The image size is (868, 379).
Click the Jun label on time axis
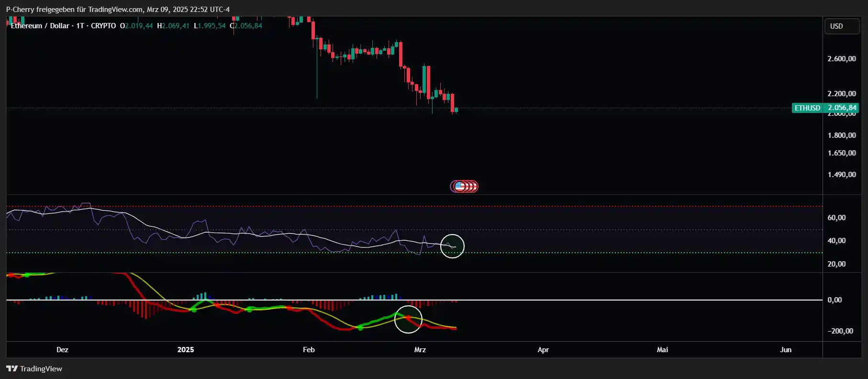786,350
